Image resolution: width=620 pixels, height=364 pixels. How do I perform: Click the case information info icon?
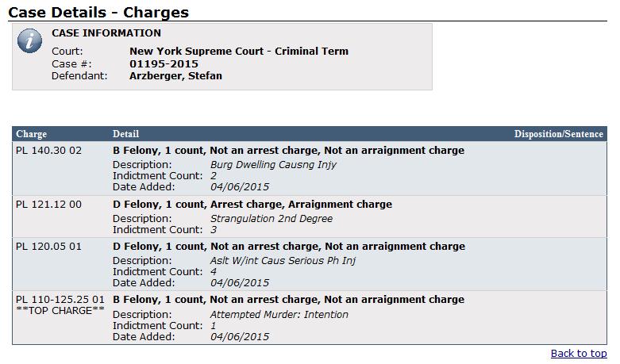click(x=30, y=41)
